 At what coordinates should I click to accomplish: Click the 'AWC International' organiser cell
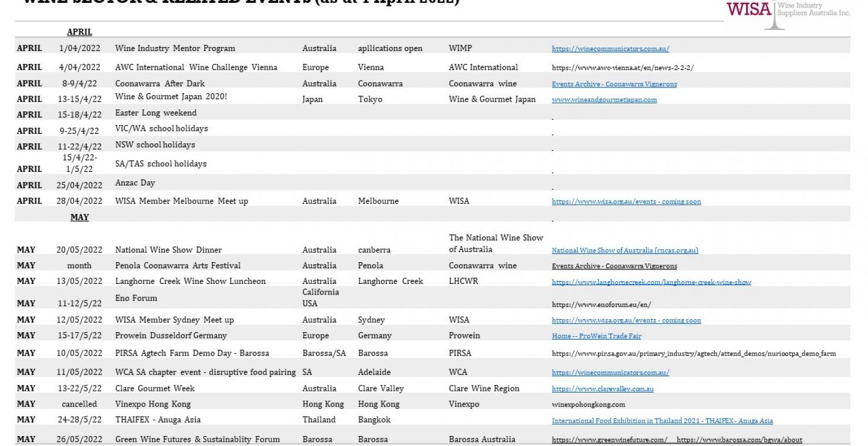tap(483, 67)
